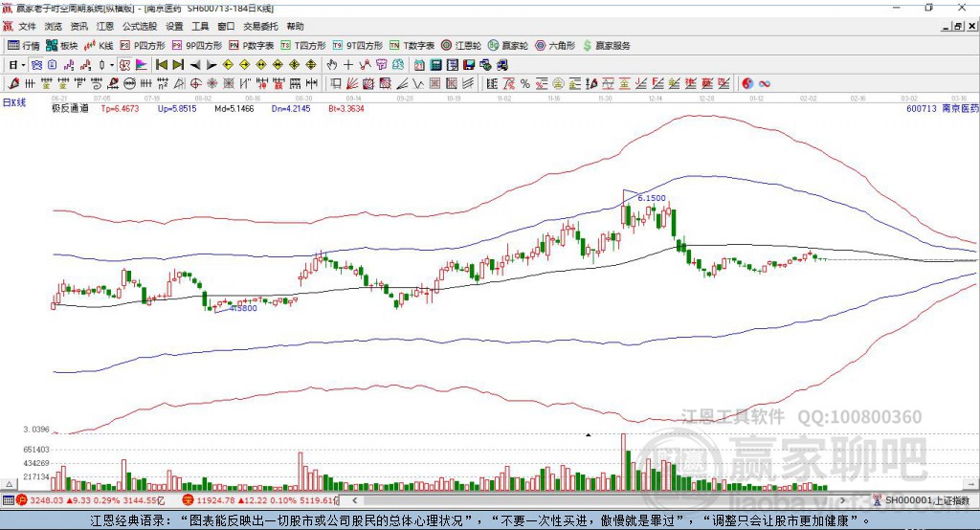Open the T数字表 tool

[412, 46]
